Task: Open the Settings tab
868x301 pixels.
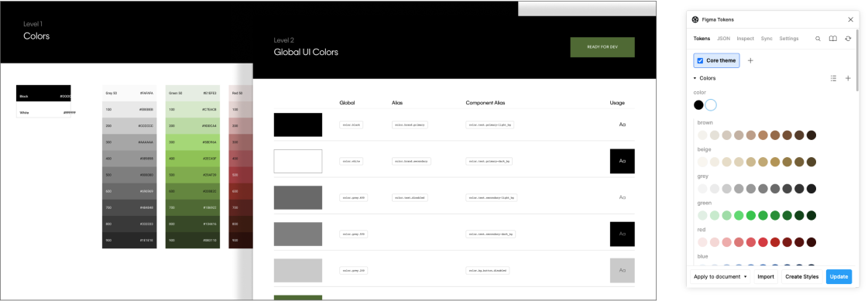Action: point(789,39)
